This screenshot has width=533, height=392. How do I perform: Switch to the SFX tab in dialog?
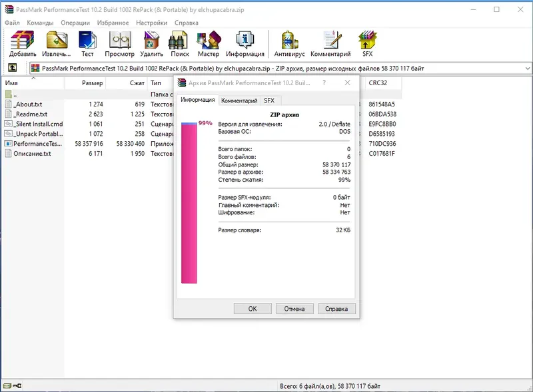pyautogui.click(x=269, y=100)
